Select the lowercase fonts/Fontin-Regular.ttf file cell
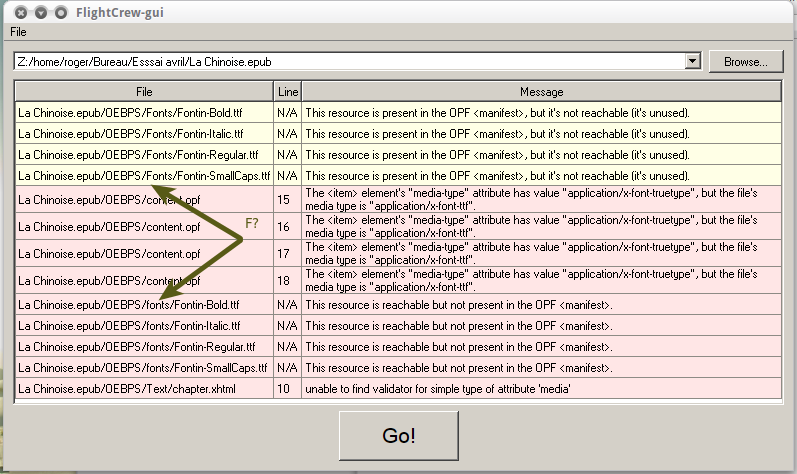 [x=144, y=346]
